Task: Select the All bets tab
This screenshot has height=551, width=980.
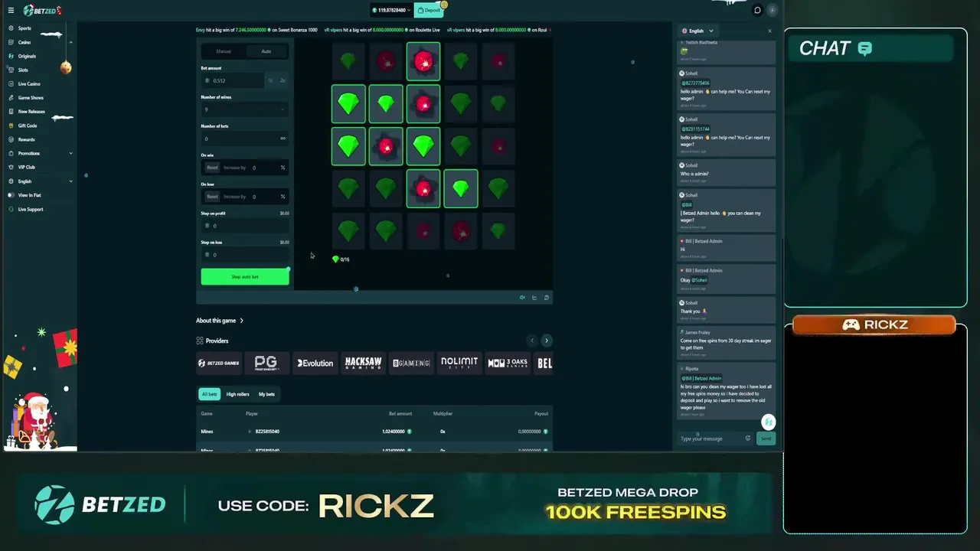Action: click(209, 394)
